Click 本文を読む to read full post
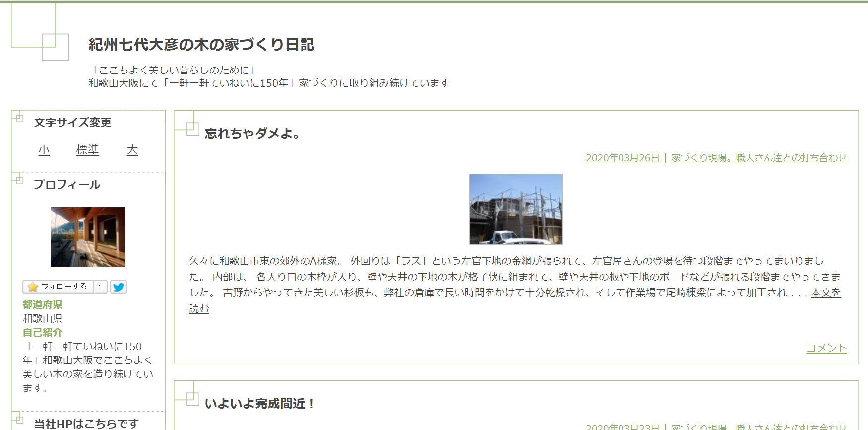The height and width of the screenshot is (430, 868). click(x=826, y=293)
